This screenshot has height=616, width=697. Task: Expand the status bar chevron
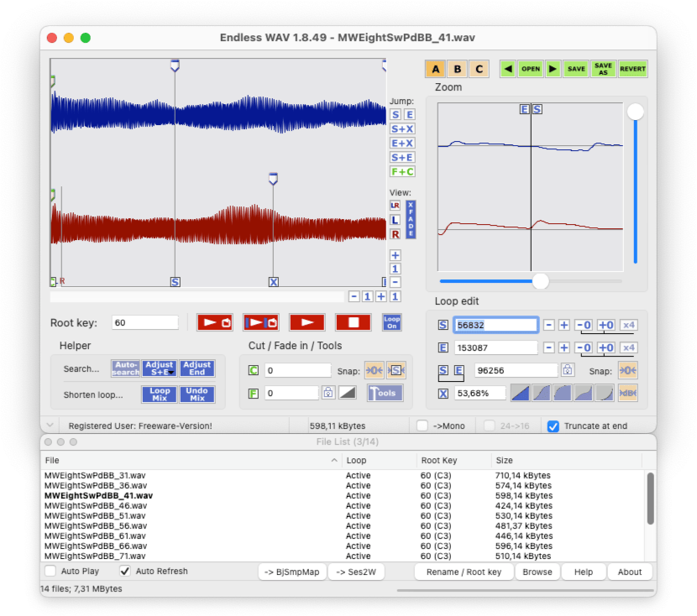(50, 425)
